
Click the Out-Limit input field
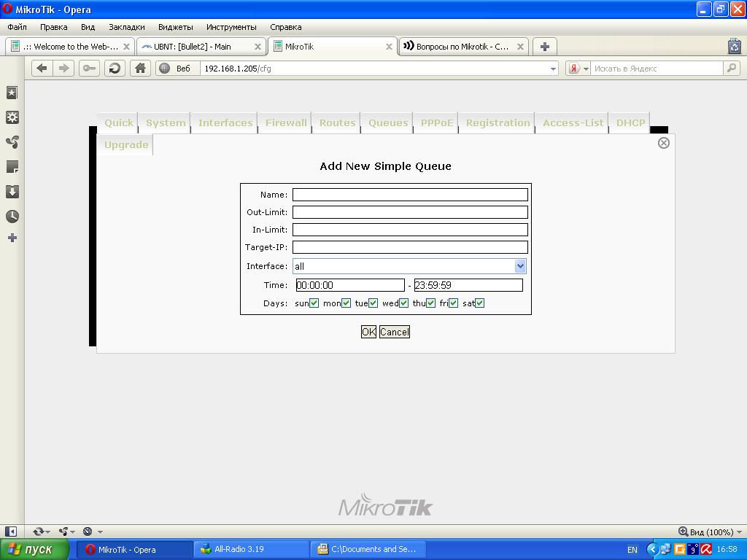(410, 212)
